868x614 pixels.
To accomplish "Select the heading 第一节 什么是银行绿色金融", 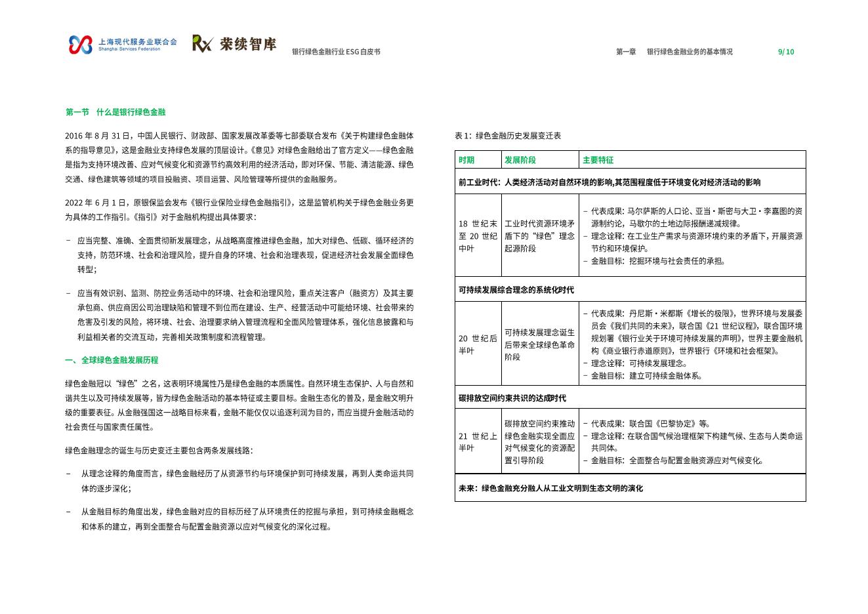I will tap(115, 112).
